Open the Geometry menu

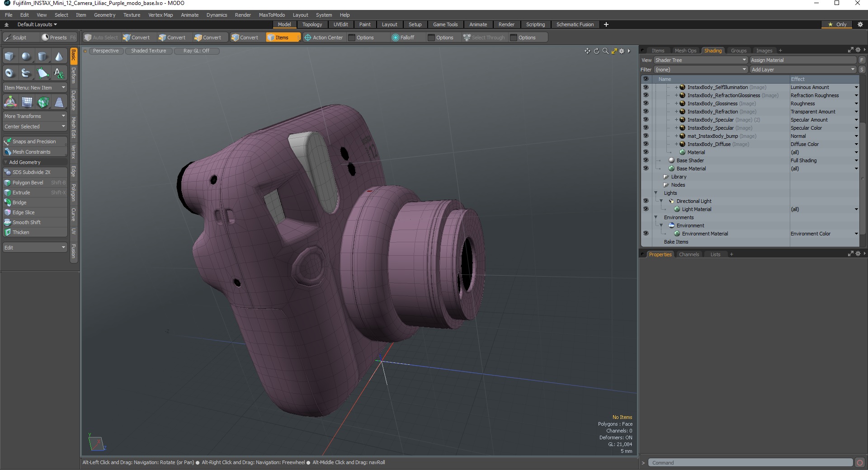(x=104, y=15)
